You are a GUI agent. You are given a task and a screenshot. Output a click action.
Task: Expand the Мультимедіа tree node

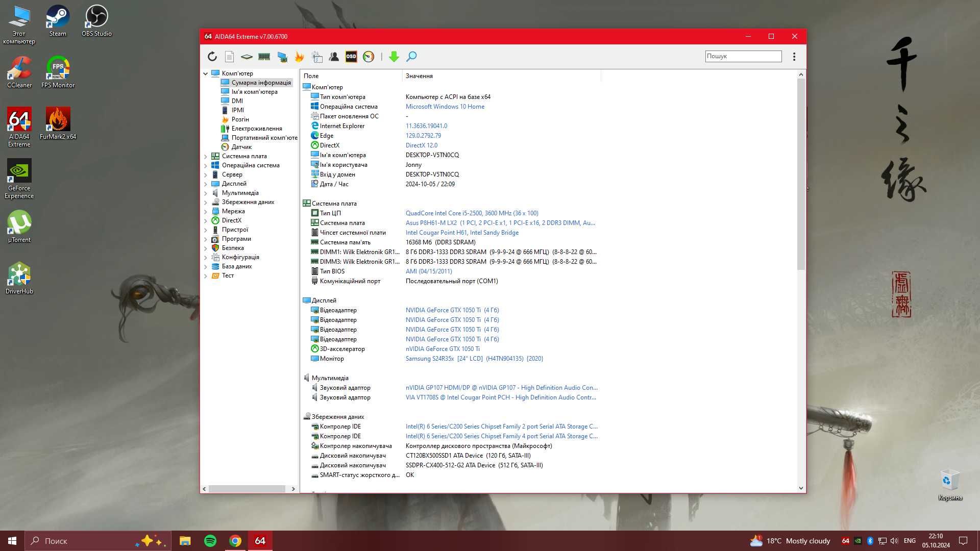(206, 193)
